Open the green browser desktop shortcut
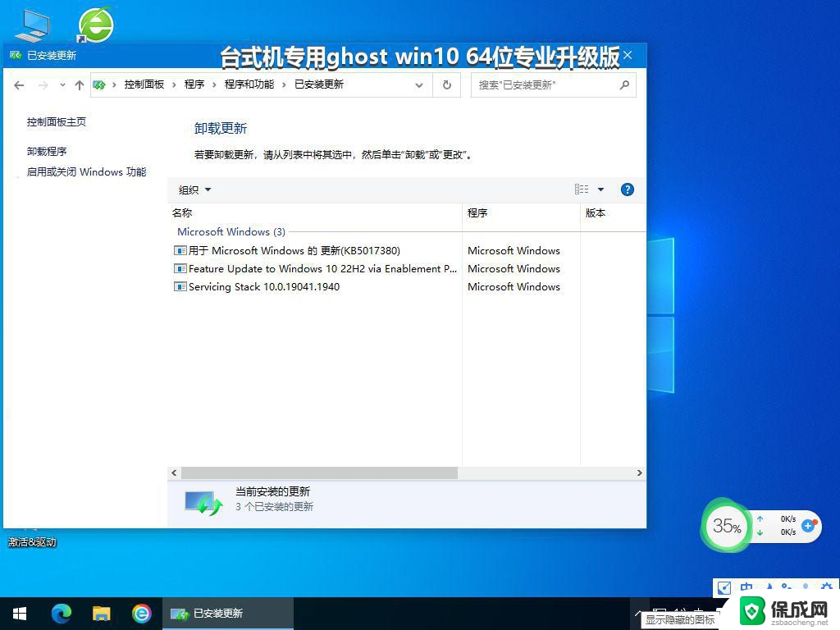 coord(95,25)
